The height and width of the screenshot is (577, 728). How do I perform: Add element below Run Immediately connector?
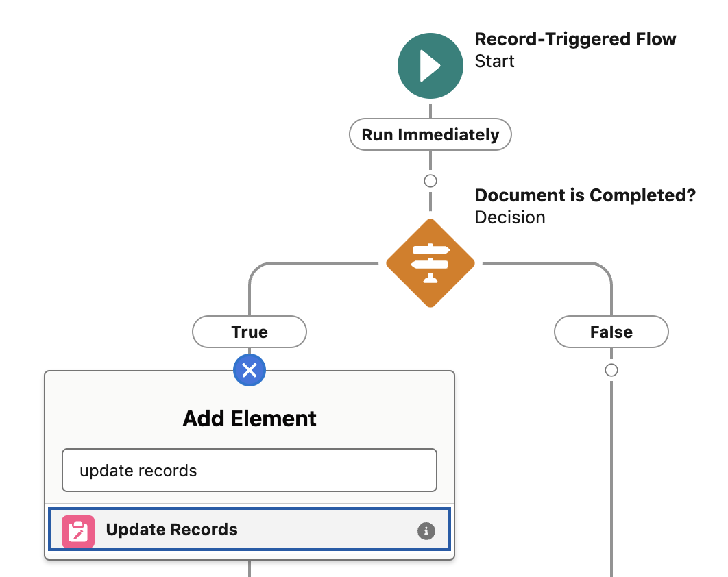tap(430, 181)
